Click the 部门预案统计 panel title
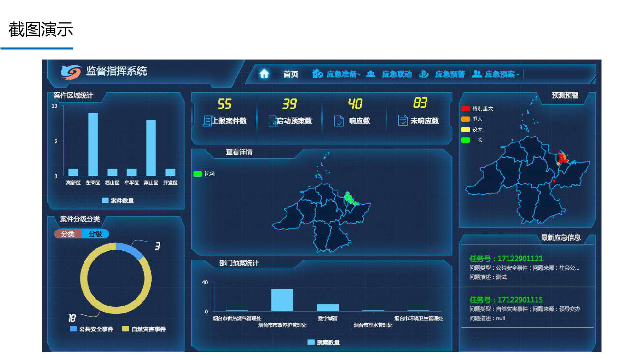The height and width of the screenshot is (362, 644). (x=239, y=263)
